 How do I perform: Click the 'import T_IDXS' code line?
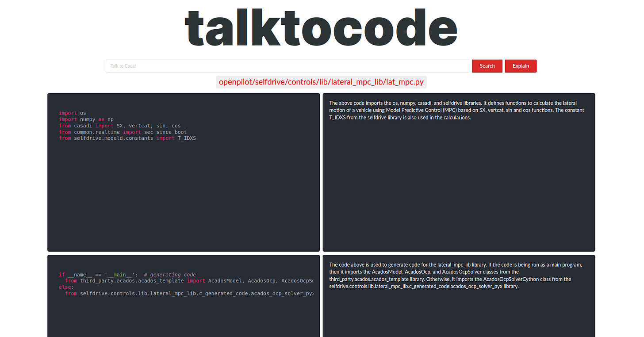127,138
